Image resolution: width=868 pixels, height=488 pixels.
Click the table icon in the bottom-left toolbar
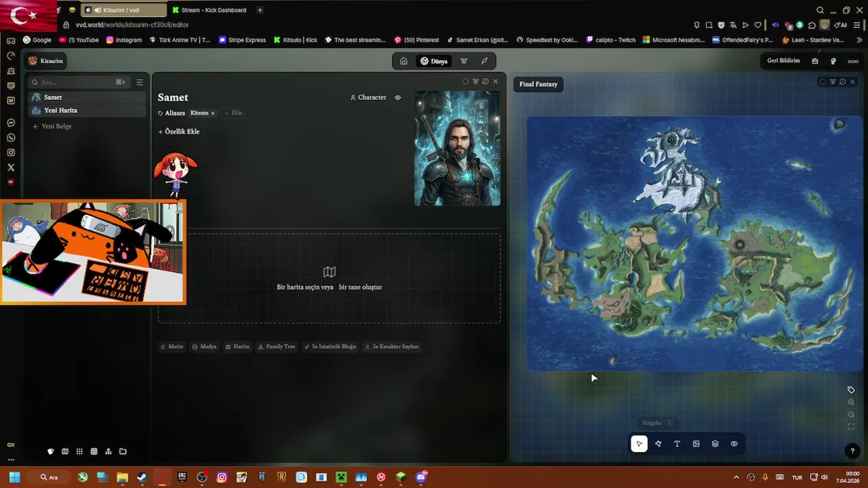pyautogui.click(x=94, y=451)
